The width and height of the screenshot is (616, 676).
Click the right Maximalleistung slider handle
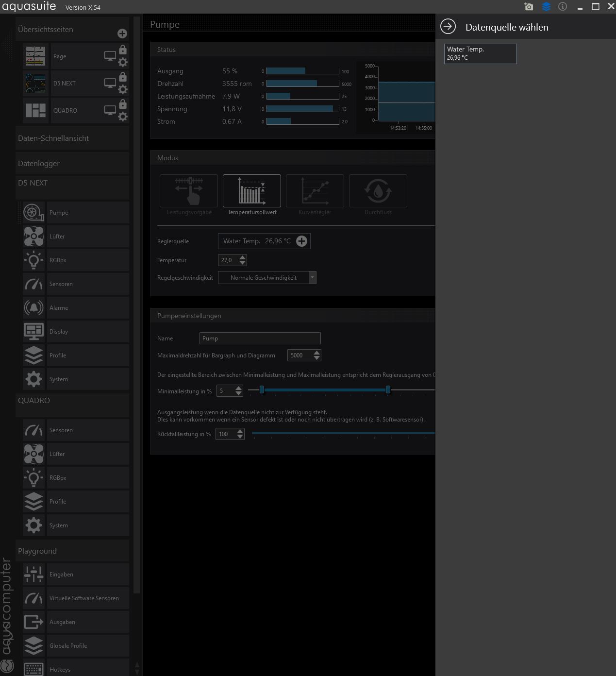pos(388,389)
